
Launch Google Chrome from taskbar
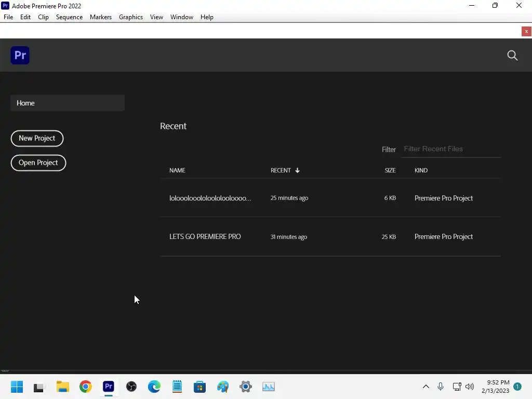click(x=86, y=387)
